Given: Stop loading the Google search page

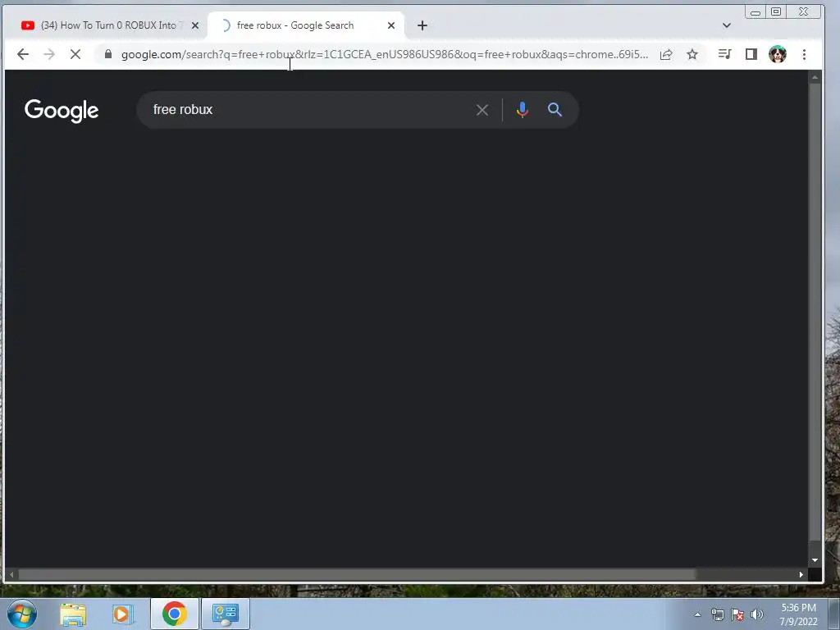Looking at the screenshot, I should pyautogui.click(x=75, y=54).
